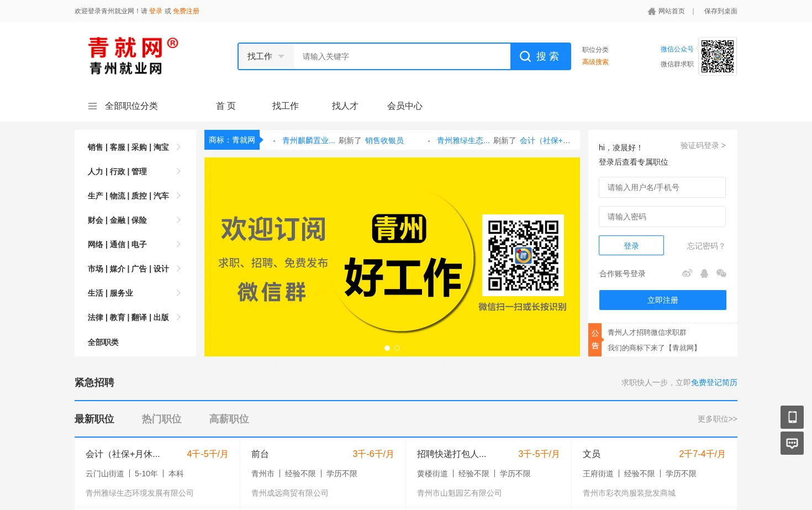The height and width of the screenshot is (510, 812).
Task: Open 更多职位>> link
Action: click(x=718, y=419)
